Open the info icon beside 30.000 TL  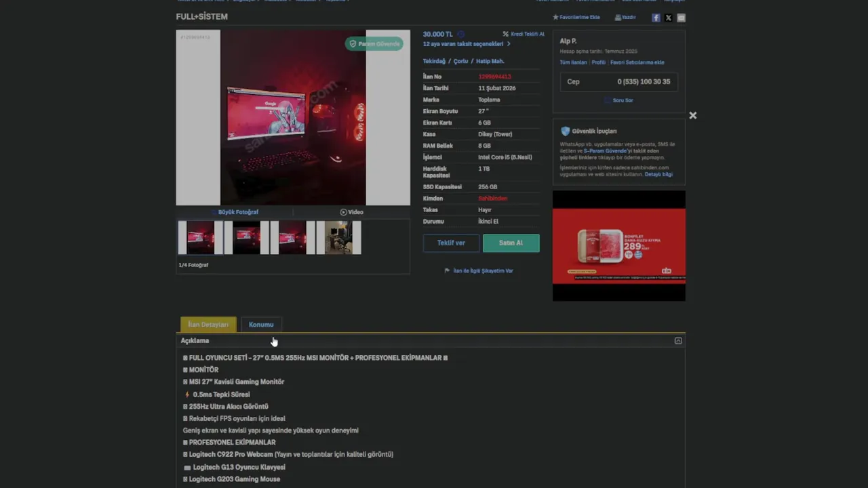pos(460,34)
